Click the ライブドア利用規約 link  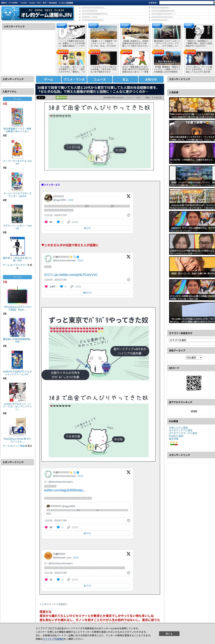point(53,639)
